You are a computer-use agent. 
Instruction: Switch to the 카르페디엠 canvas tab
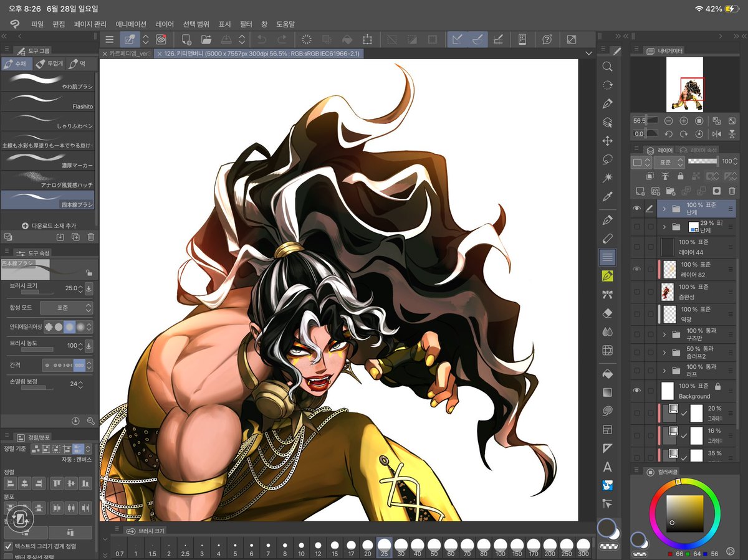tap(127, 54)
